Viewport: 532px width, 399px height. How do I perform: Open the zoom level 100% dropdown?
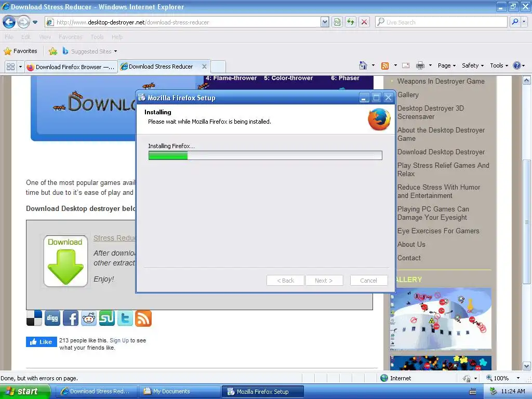tap(518, 378)
